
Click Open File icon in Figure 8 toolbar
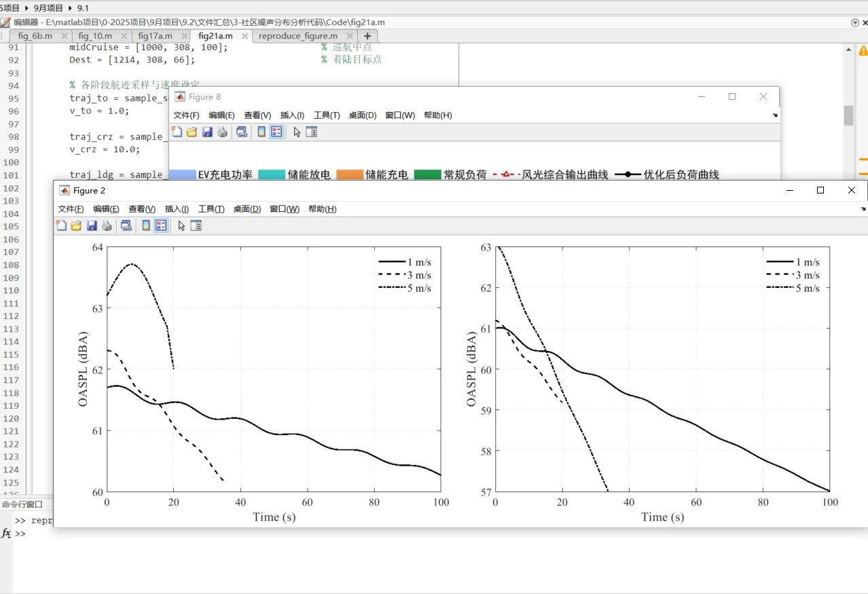[x=192, y=132]
